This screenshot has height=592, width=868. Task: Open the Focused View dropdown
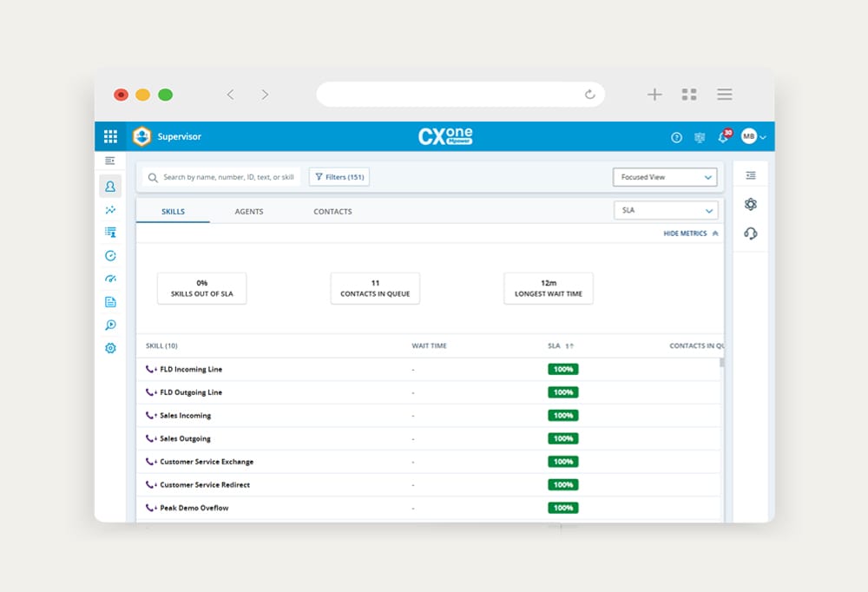(x=665, y=177)
